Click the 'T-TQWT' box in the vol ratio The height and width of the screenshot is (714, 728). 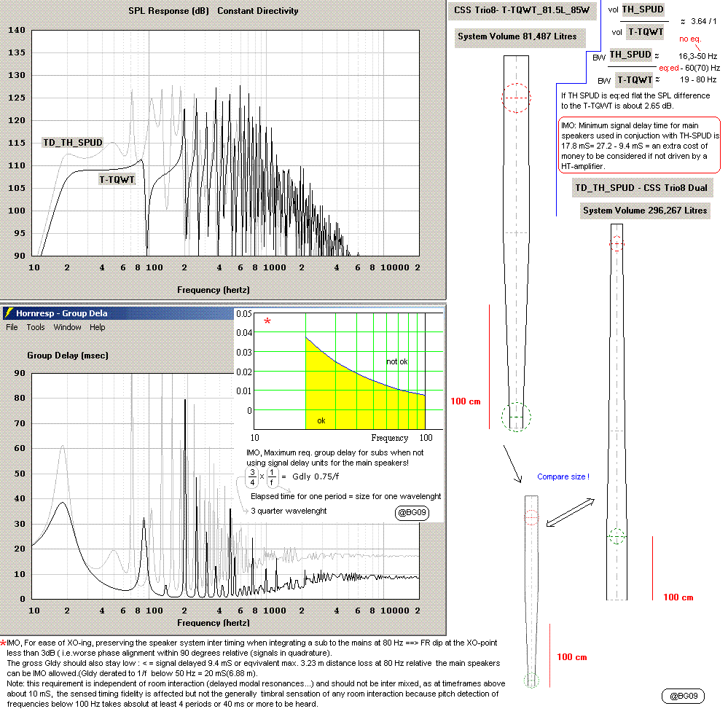[x=646, y=32]
